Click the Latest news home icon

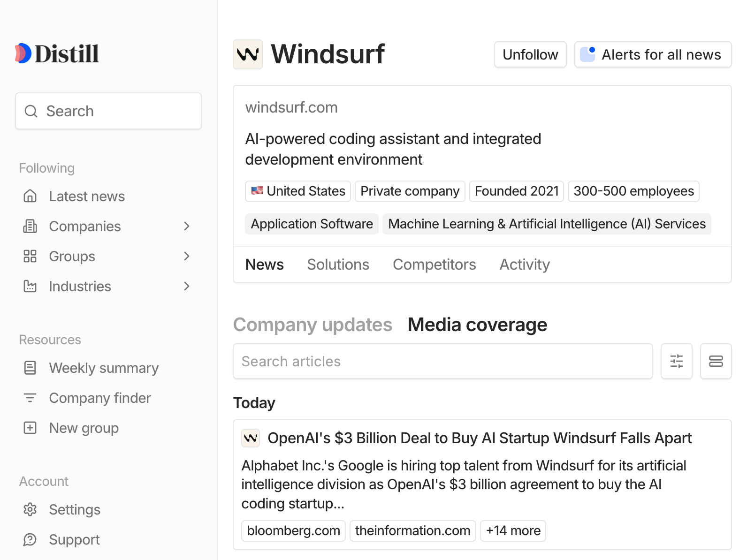[30, 196]
